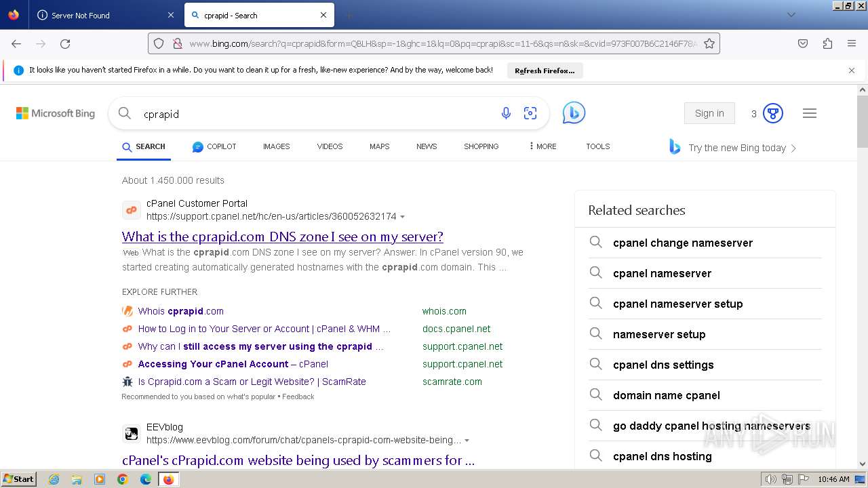Open tracking protection shield icon
The height and width of the screenshot is (488, 868).
tap(159, 43)
